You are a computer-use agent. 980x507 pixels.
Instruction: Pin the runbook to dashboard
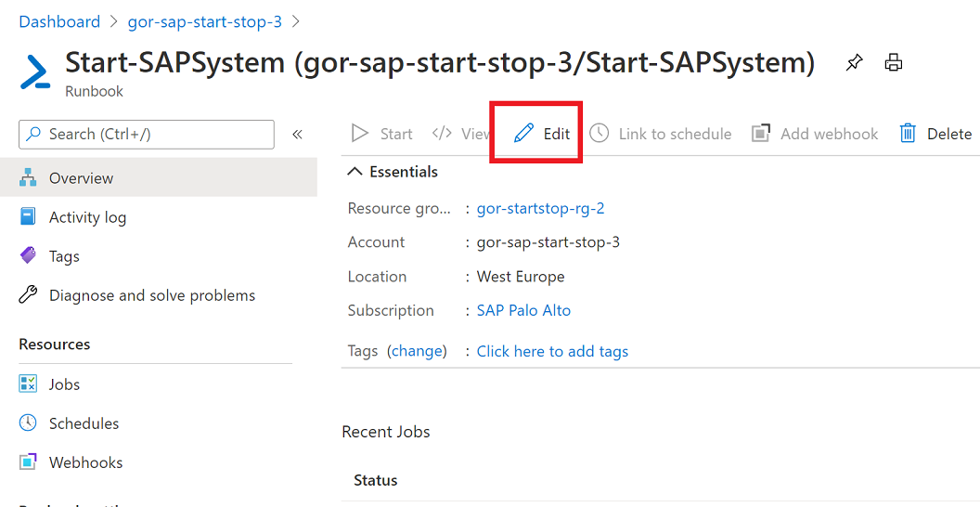point(854,62)
